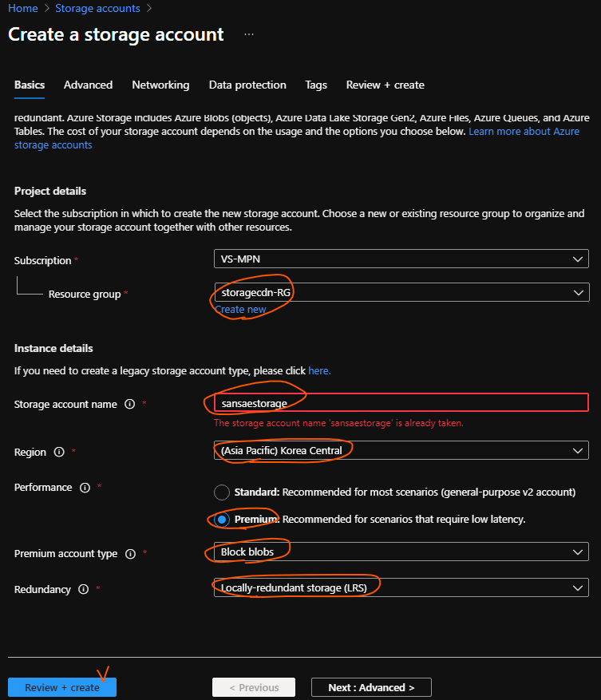Go to the Networking tab
Screen dimensions: 601x700
tap(160, 85)
